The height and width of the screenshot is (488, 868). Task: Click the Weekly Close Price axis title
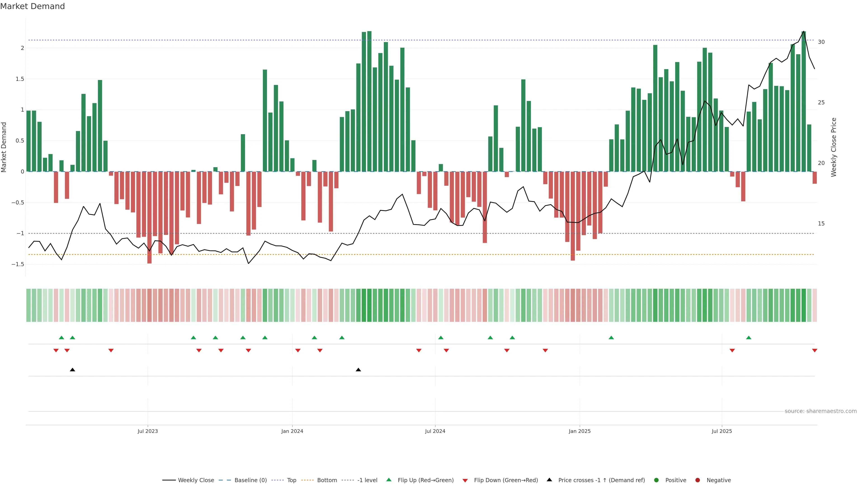[x=834, y=147]
